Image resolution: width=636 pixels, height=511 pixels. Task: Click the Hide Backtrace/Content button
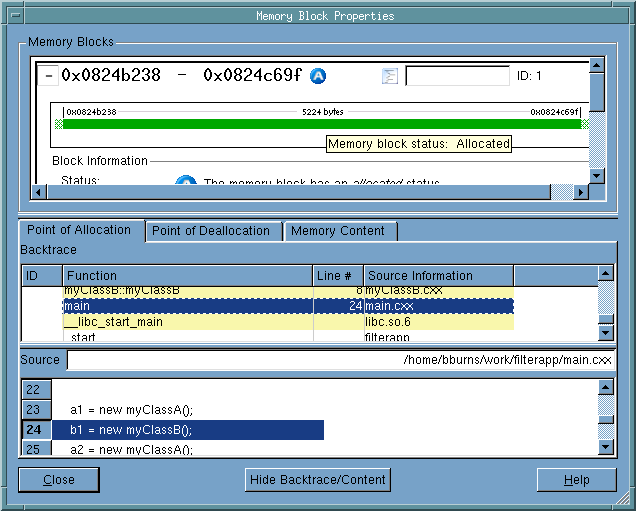point(318,480)
